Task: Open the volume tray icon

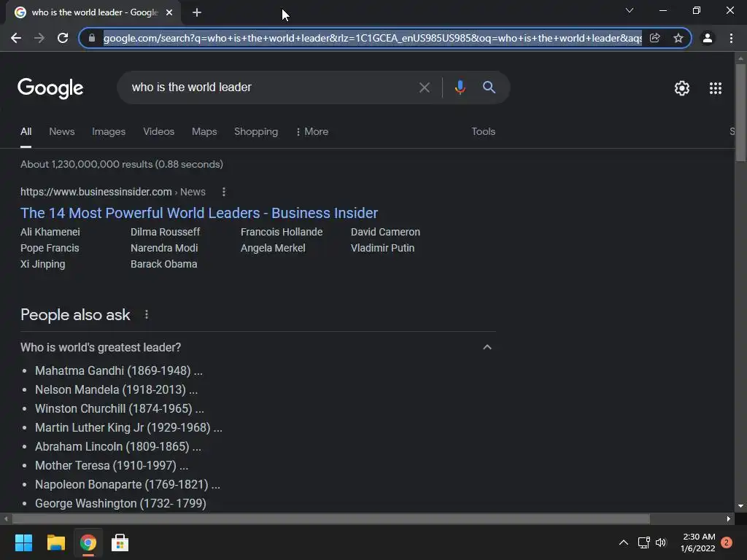Action: coord(661,542)
